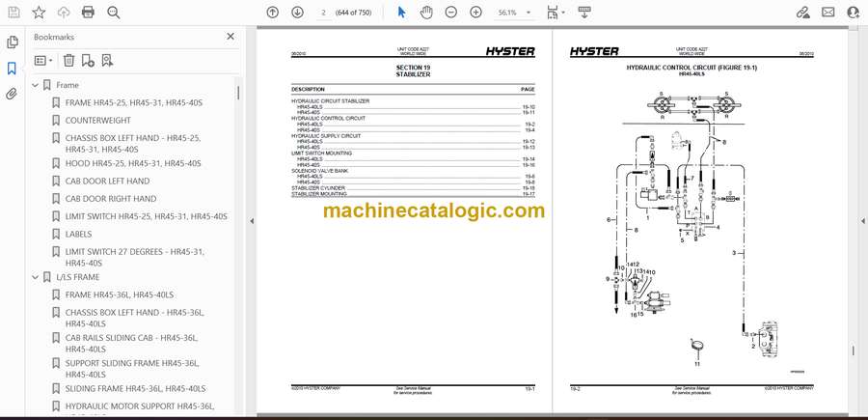868x420 pixels.
Task: Open the read mode keyboard icon
Action: (584, 13)
